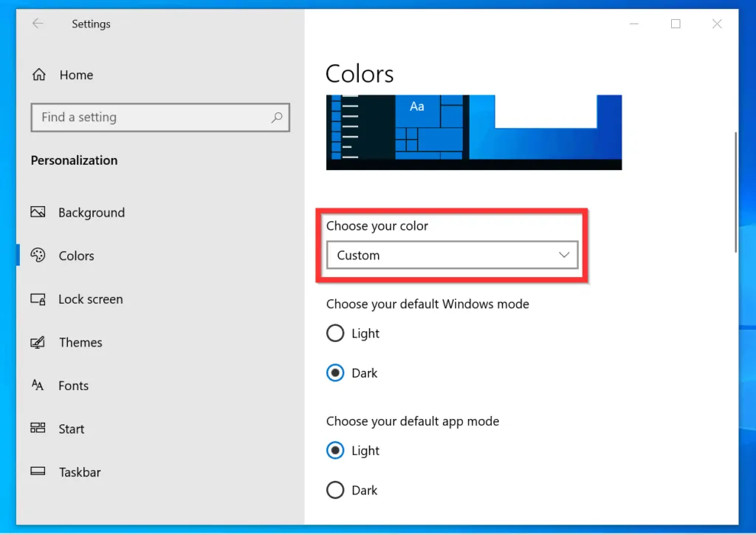
Task: Open the Themes settings page
Action: point(80,343)
